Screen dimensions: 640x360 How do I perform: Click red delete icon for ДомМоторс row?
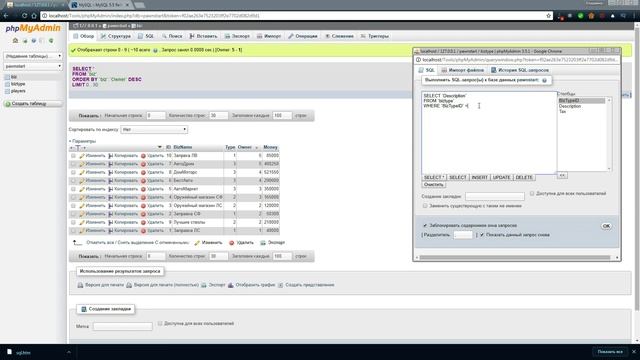pyautogui.click(x=143, y=173)
